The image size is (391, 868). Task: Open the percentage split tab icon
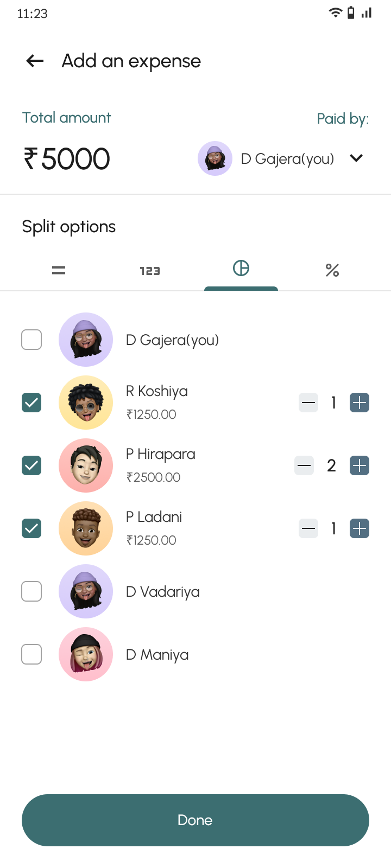[x=332, y=270]
